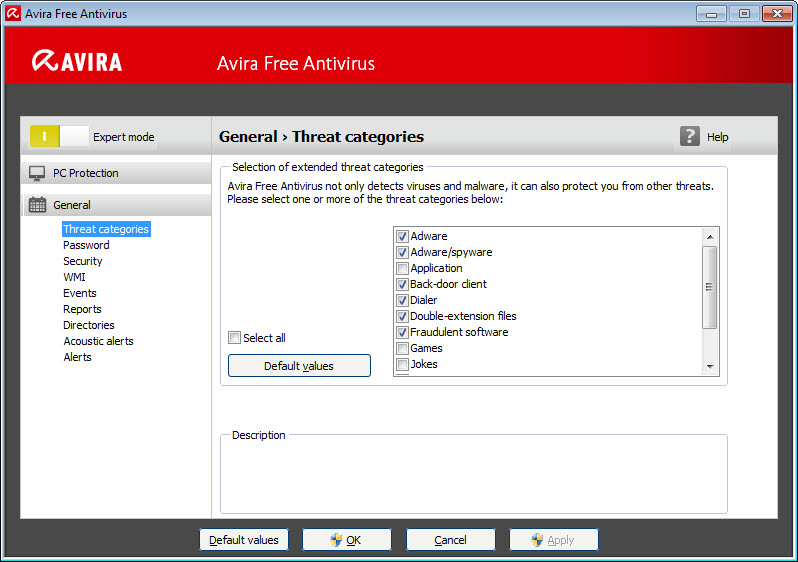798x562 pixels.
Task: Click the bottom Default values button
Action: tap(244, 540)
